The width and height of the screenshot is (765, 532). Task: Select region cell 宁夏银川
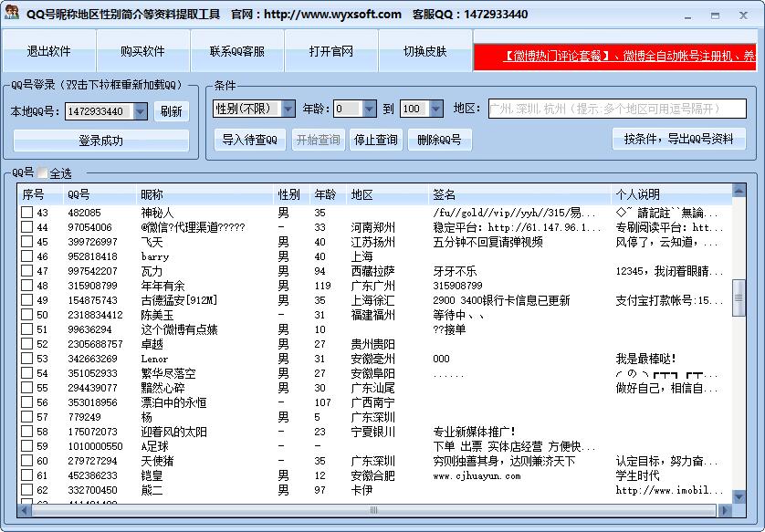point(372,432)
